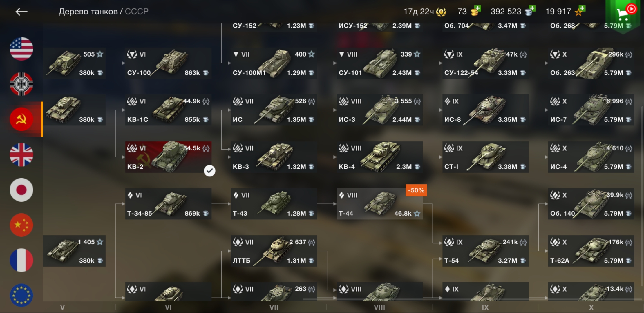Select the European nation flag

point(21,295)
